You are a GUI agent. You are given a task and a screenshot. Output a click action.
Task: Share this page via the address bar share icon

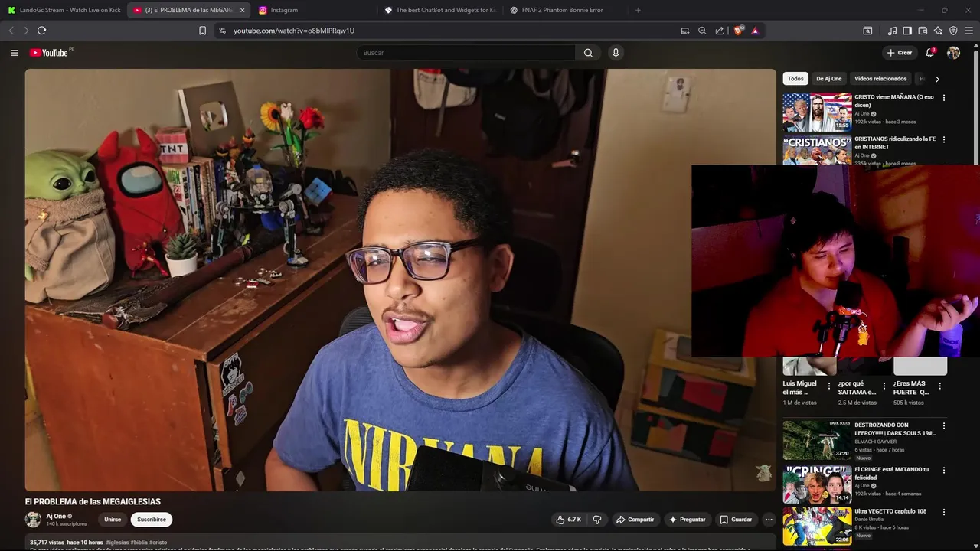720,31
